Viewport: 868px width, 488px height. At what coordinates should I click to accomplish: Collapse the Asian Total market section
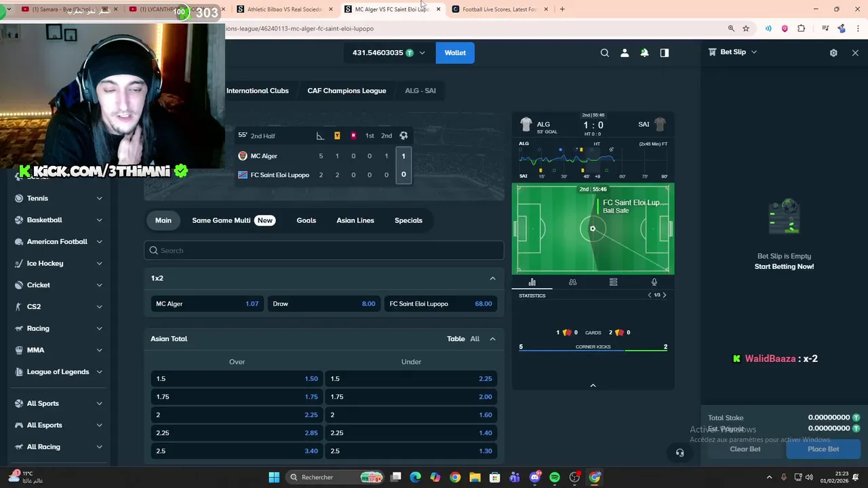(x=492, y=339)
